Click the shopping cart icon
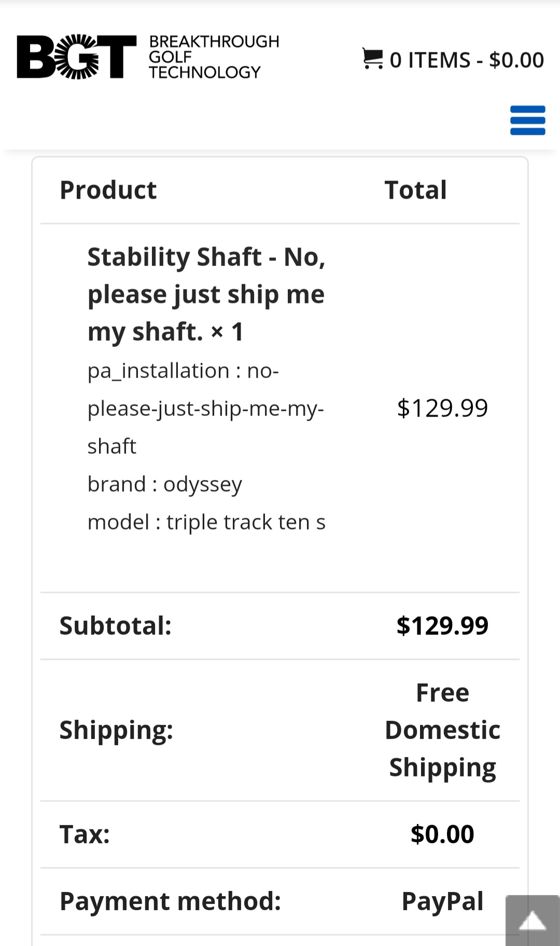 (x=372, y=59)
